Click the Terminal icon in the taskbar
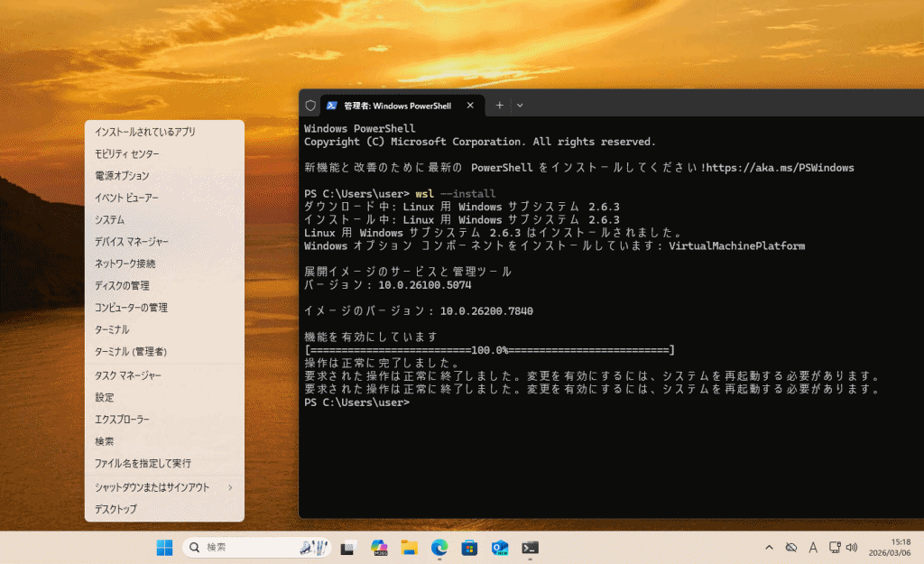Screen dimensions: 924x564 click(531, 547)
